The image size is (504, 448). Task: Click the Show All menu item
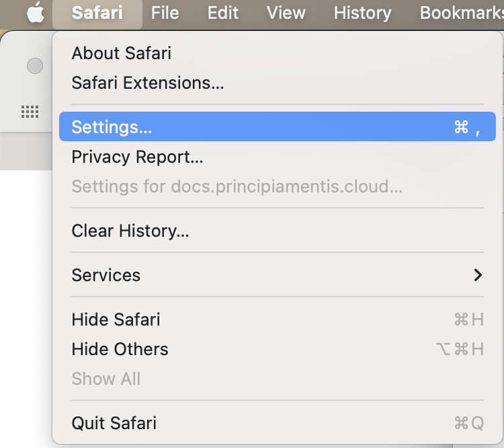click(106, 378)
